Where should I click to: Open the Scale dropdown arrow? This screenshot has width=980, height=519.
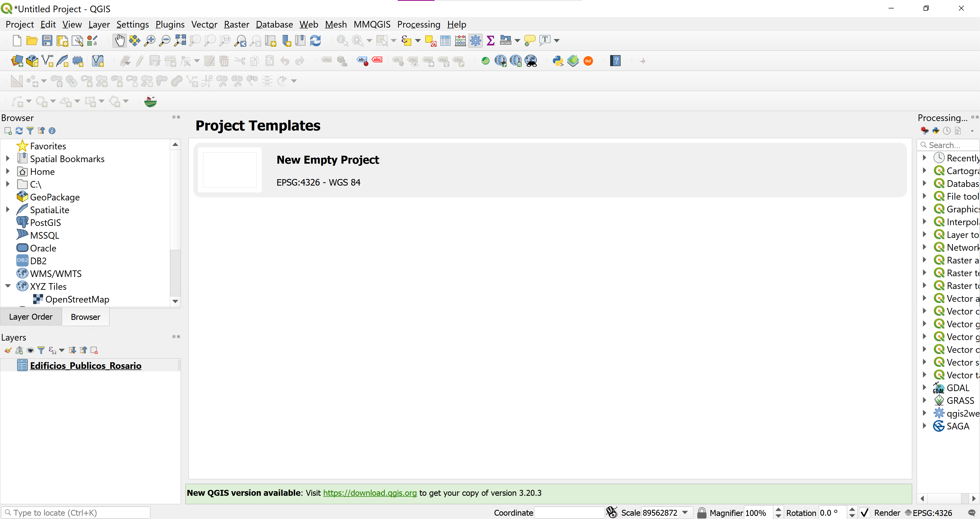[x=685, y=513]
